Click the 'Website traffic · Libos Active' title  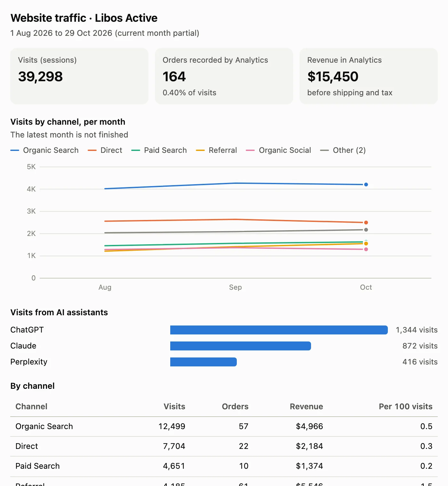(84, 18)
